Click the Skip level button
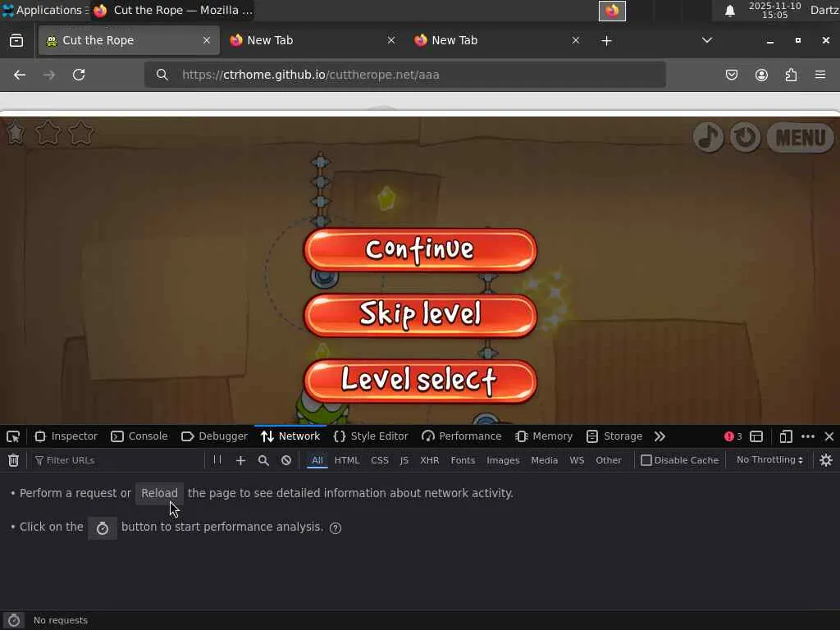Image resolution: width=840 pixels, height=630 pixels. click(x=420, y=315)
